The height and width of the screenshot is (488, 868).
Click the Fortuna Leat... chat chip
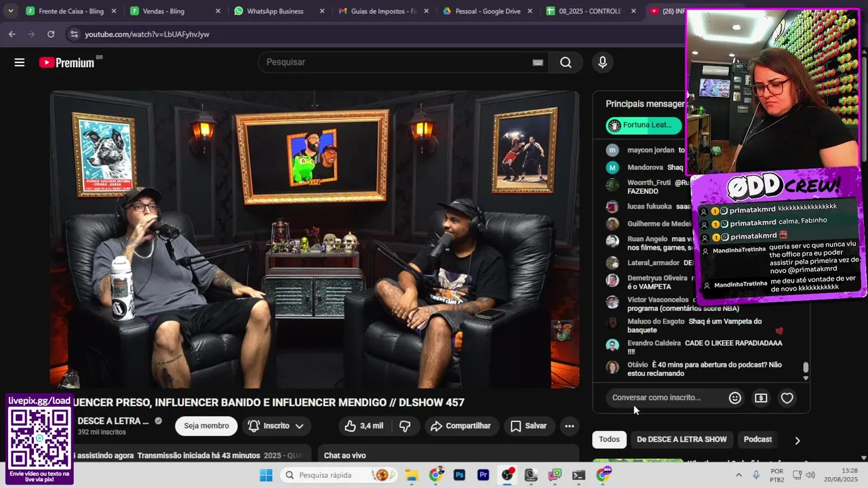[x=644, y=125]
